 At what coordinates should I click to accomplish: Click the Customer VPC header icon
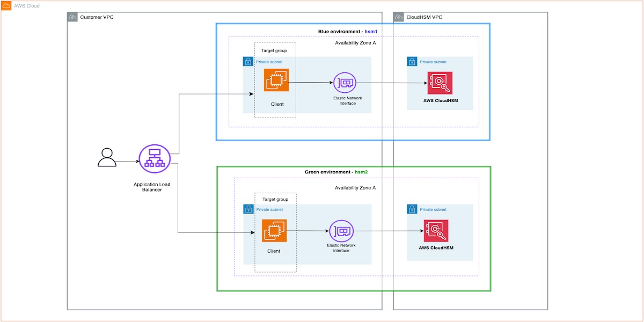coord(71,17)
